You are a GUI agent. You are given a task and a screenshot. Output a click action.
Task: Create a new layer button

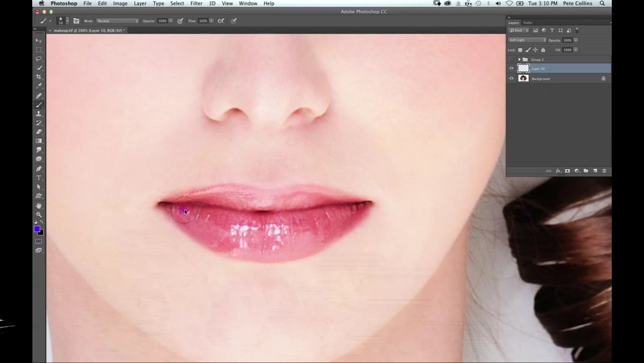[x=595, y=171]
